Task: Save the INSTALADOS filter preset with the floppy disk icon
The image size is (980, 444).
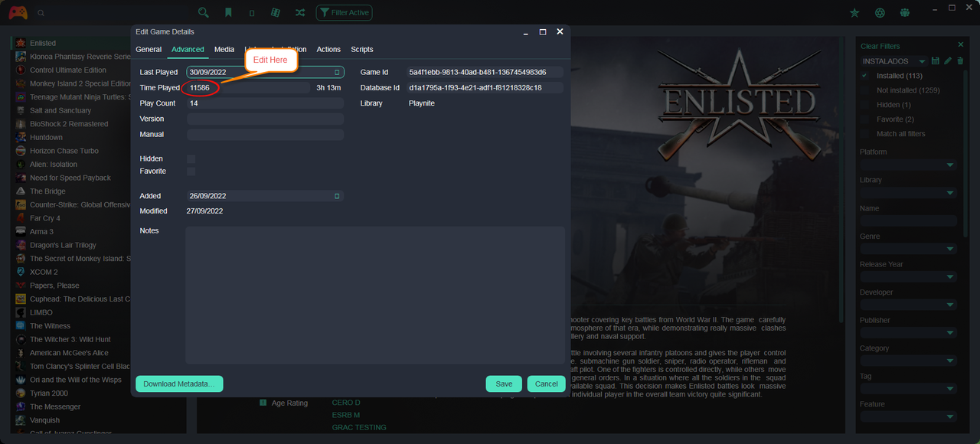Action: click(936, 60)
